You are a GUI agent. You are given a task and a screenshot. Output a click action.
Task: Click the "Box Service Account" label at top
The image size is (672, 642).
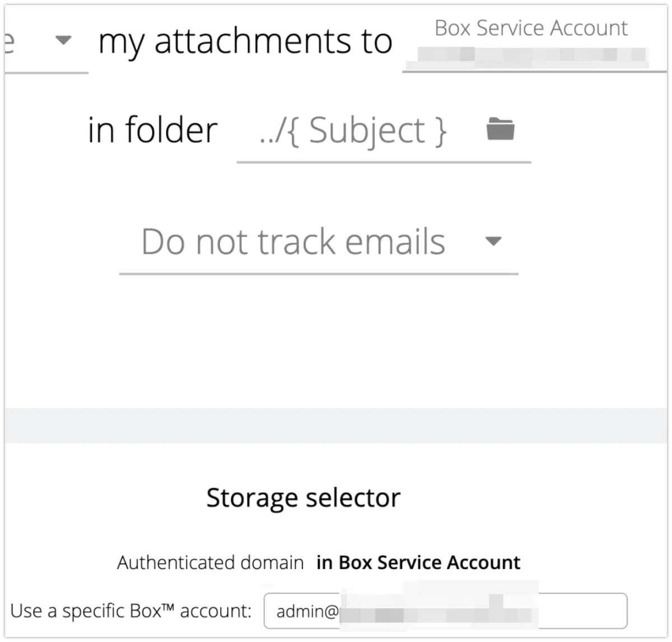pos(531,28)
